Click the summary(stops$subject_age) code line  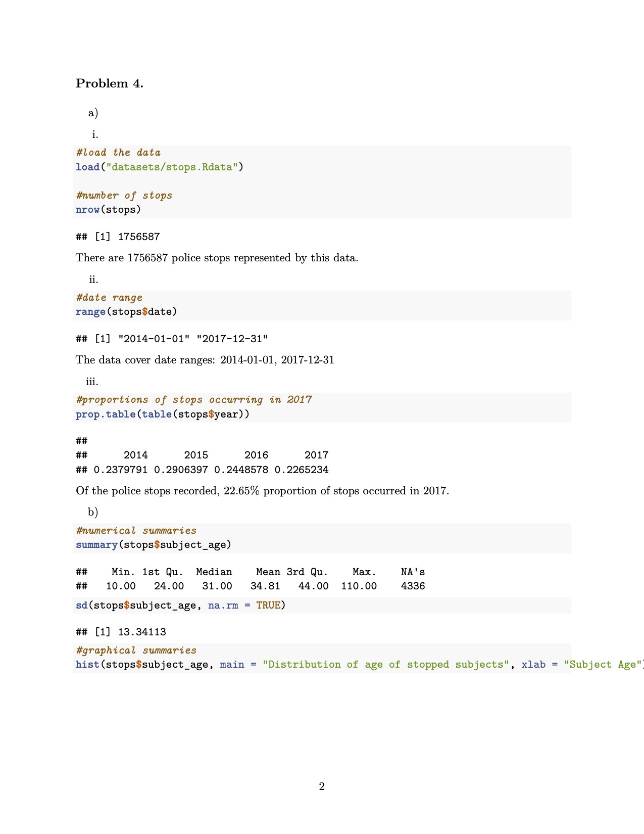coord(154,544)
